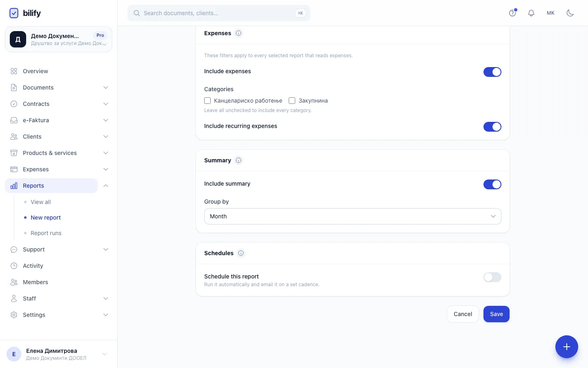This screenshot has height=368, width=588.
Task: Click the Reports bar chart icon
Action: tap(14, 186)
